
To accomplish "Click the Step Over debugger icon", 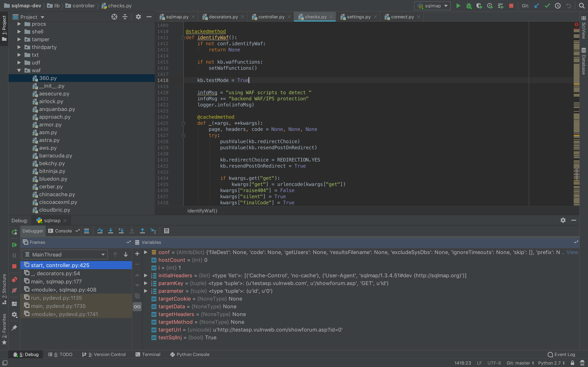I will tap(100, 231).
